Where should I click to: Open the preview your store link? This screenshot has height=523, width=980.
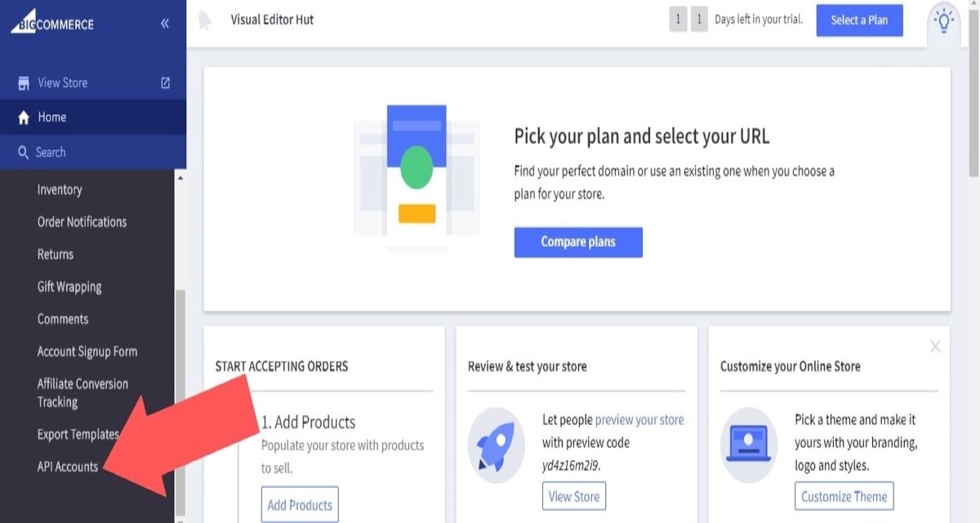639,420
